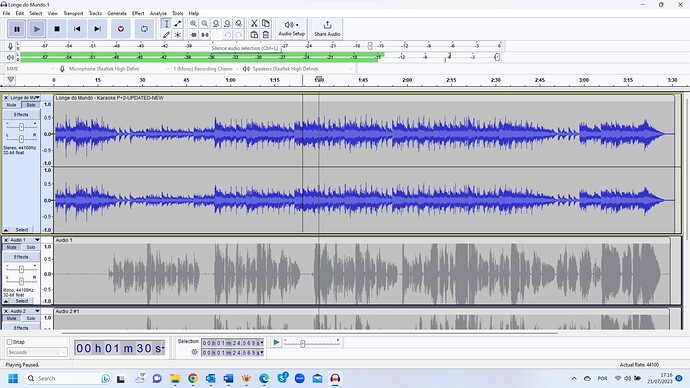The width and height of the screenshot is (690, 388).
Task: Select the Envelope tool
Action: click(x=178, y=24)
